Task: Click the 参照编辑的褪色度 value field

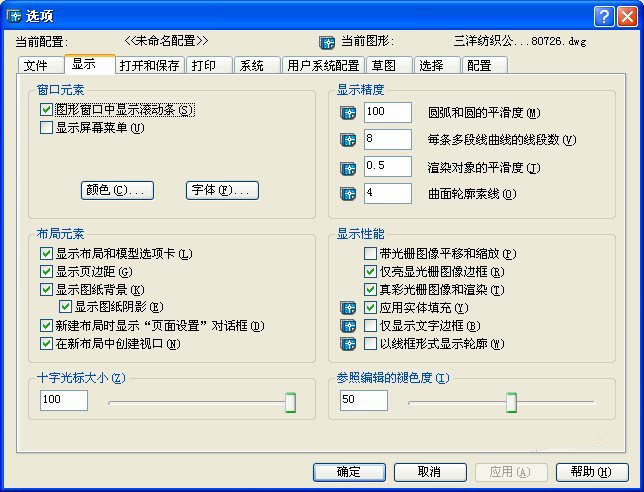Action: [363, 400]
